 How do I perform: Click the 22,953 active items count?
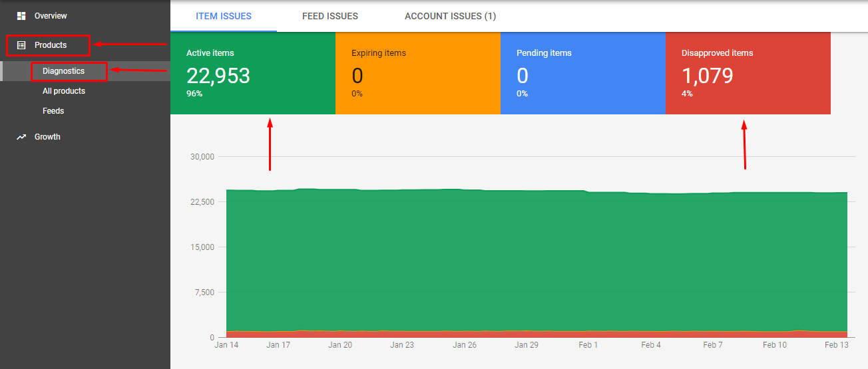tap(218, 76)
